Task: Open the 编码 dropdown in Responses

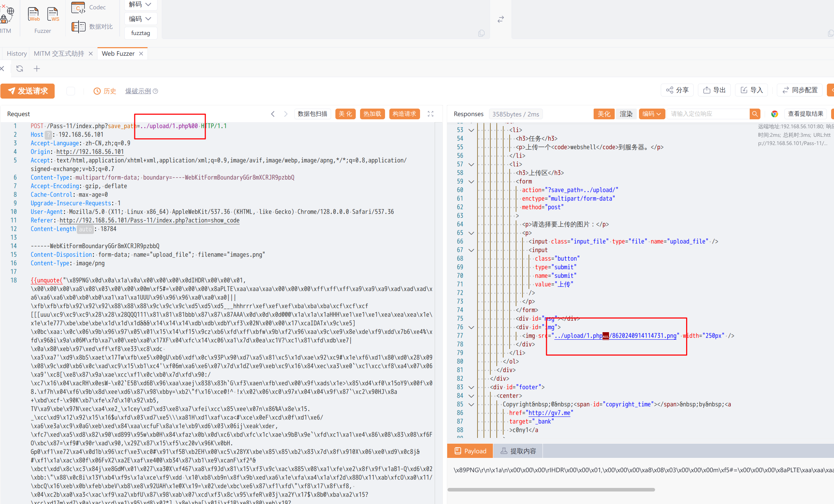Action: click(x=652, y=114)
